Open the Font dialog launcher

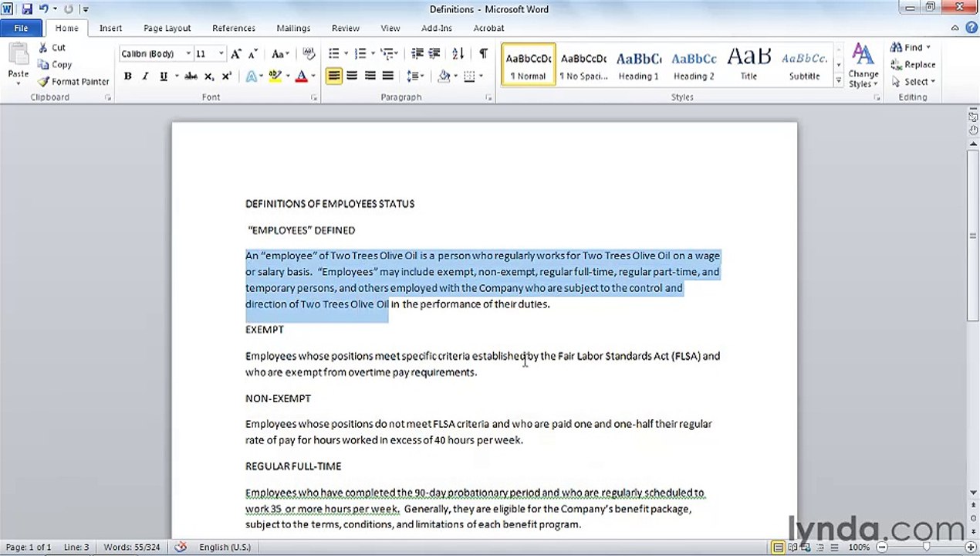point(314,98)
